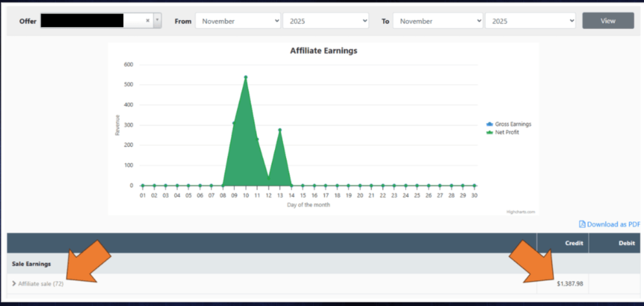Clear the selected Offer with the x icon
The image size is (644, 306).
tap(148, 21)
